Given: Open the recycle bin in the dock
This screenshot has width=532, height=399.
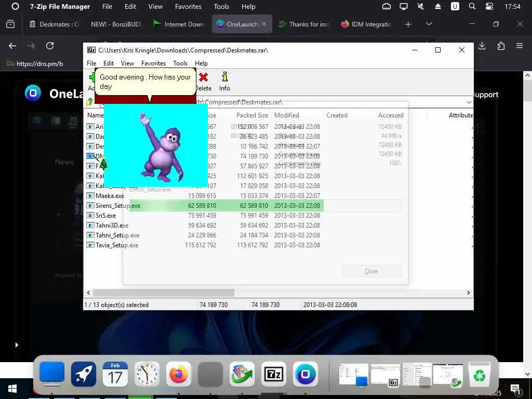Looking at the screenshot, I should [x=480, y=374].
